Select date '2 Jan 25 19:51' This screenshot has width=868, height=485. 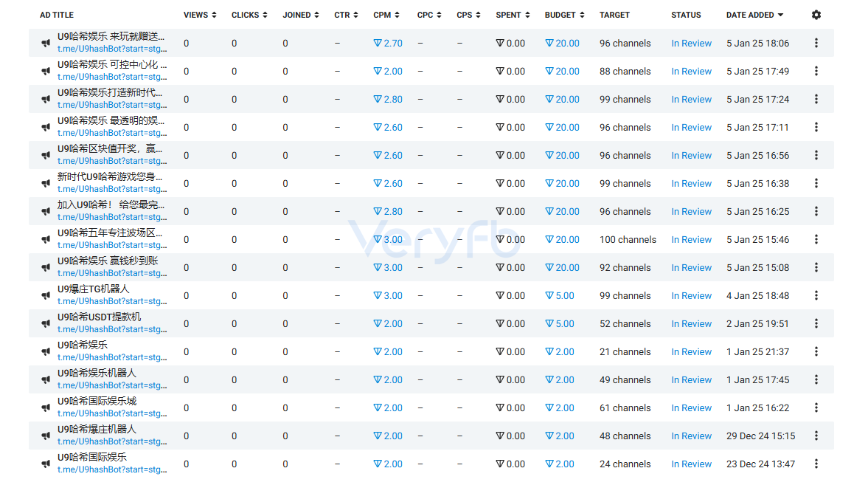coord(757,324)
